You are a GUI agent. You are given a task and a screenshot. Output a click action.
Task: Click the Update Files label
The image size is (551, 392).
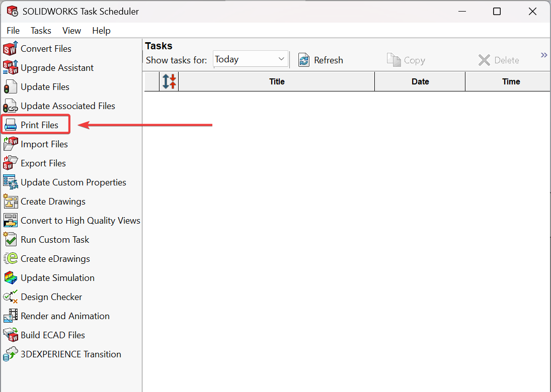(45, 86)
